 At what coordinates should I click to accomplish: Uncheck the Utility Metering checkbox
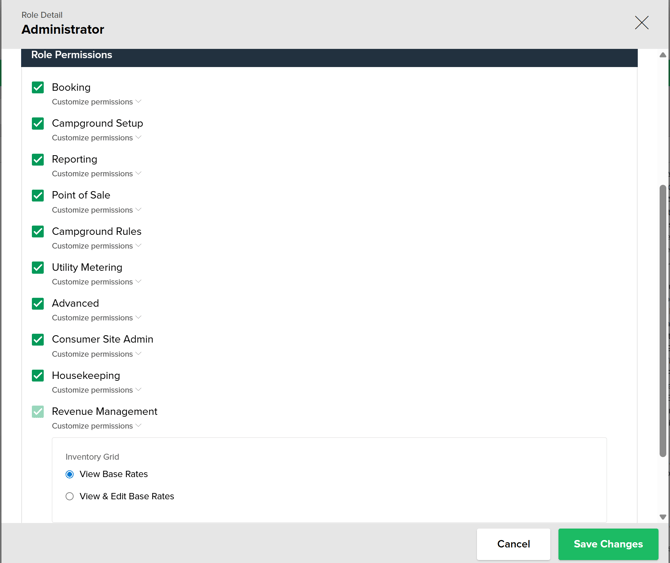(x=38, y=268)
